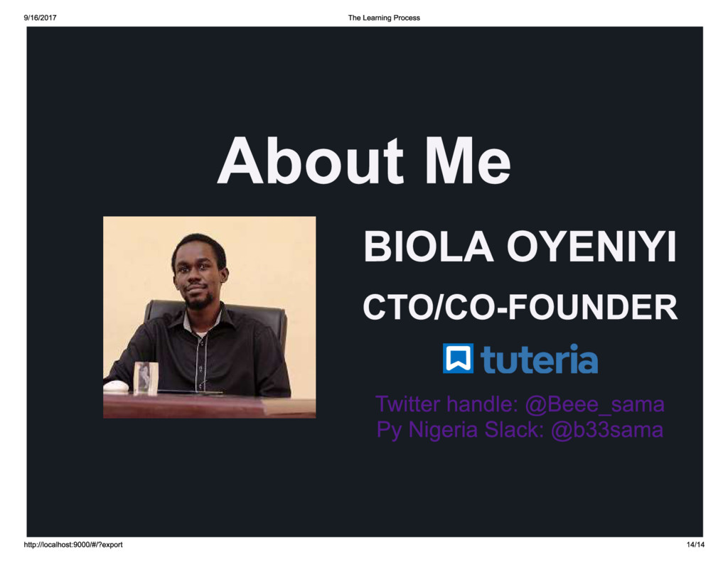
Task: Click the wooden desk surface in photo
Action: tap(209, 405)
